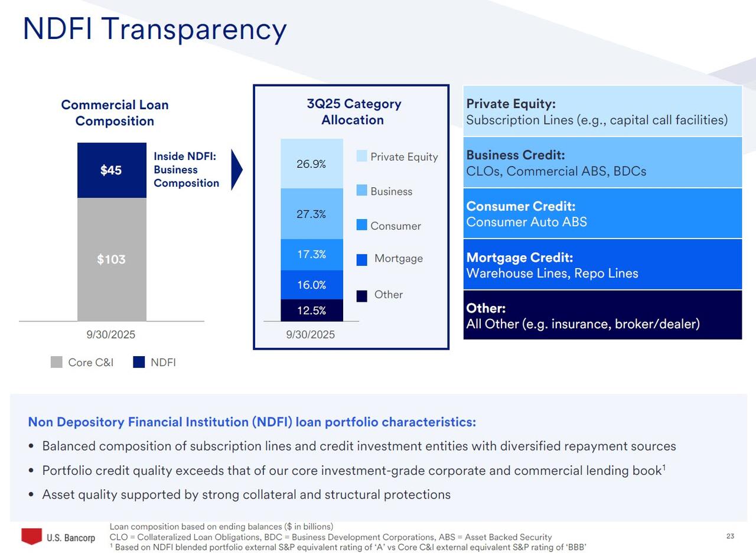Click the Business Credit description panel
The width and height of the screenshot is (756, 554).
pyautogui.click(x=602, y=162)
